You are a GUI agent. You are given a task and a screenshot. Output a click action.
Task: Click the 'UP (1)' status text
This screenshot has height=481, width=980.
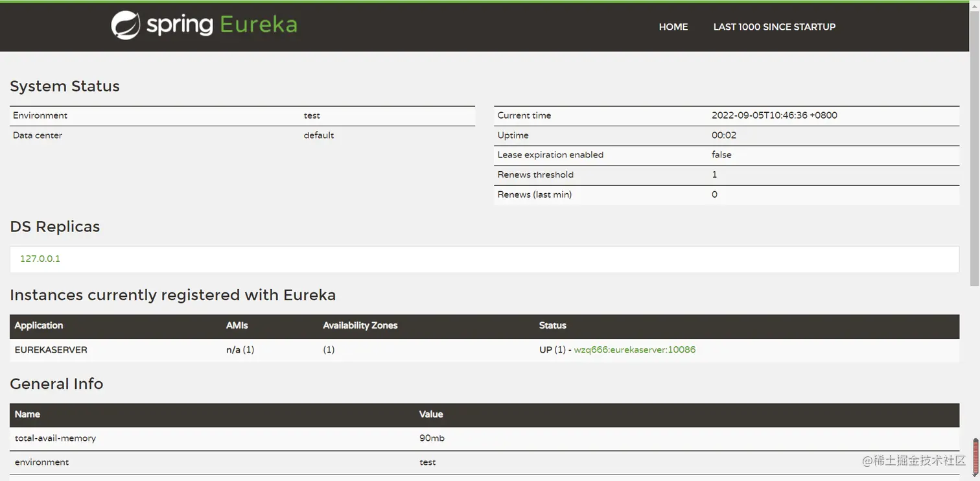click(552, 349)
